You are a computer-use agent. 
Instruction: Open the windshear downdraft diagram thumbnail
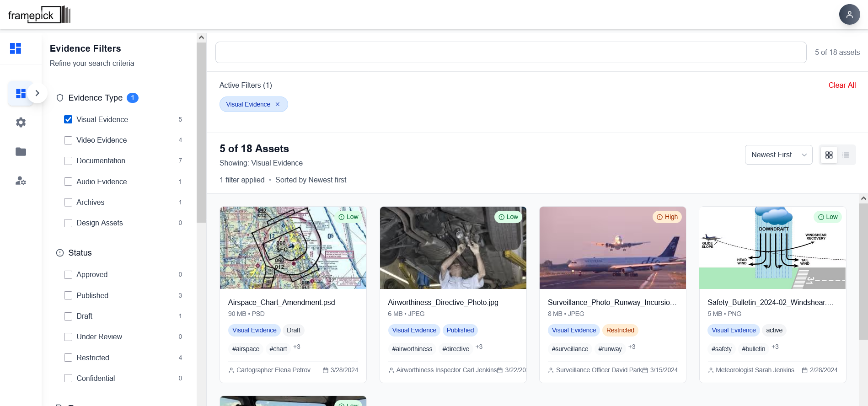[x=773, y=248]
